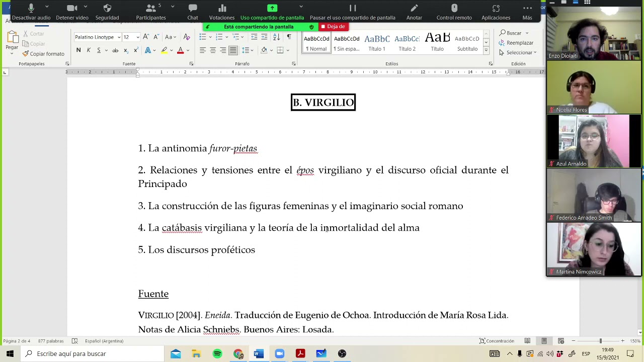Click the Pegar paste button
This screenshot has height=362, width=644.
12,41
